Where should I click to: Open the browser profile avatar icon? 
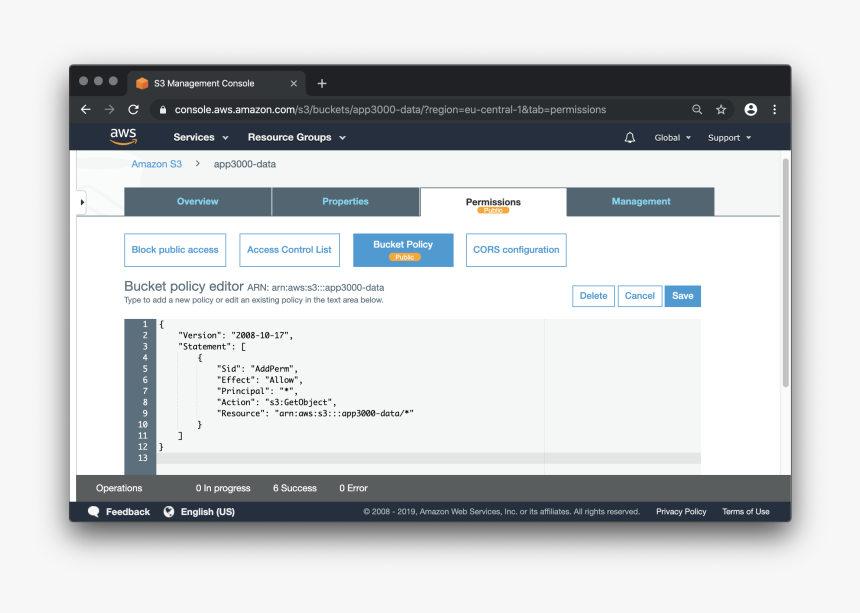tap(750, 110)
